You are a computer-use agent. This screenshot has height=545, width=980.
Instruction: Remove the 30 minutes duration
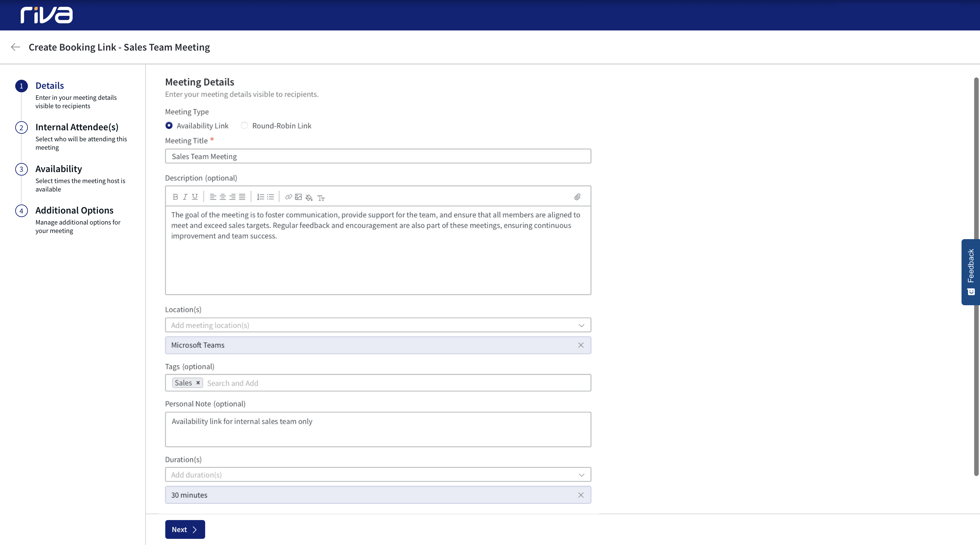581,495
